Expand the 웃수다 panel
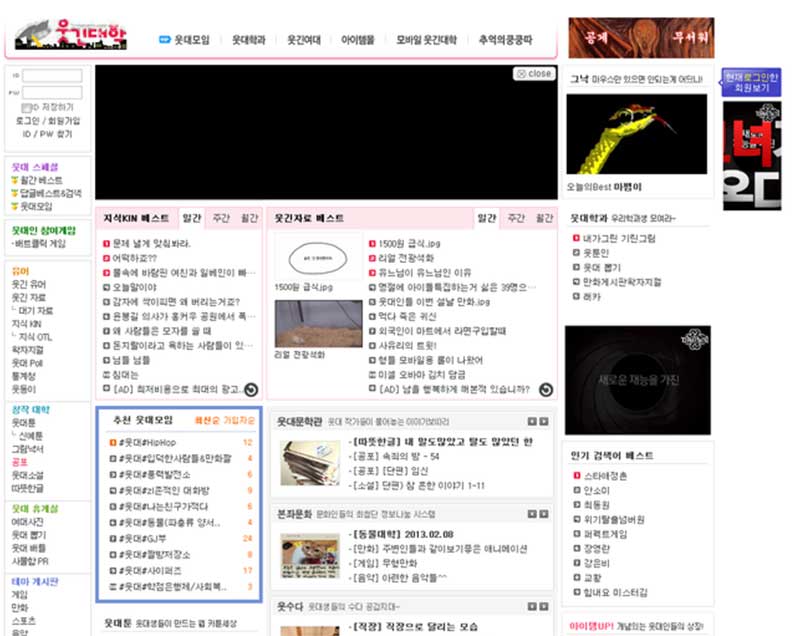Viewport: 800px width, 636px height. coord(545,604)
